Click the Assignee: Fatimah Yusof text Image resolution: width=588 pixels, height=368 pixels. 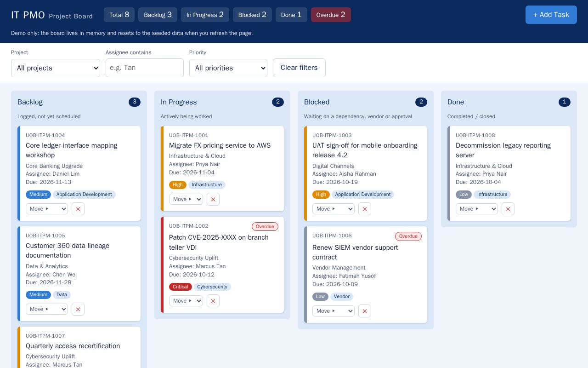pyautogui.click(x=344, y=276)
